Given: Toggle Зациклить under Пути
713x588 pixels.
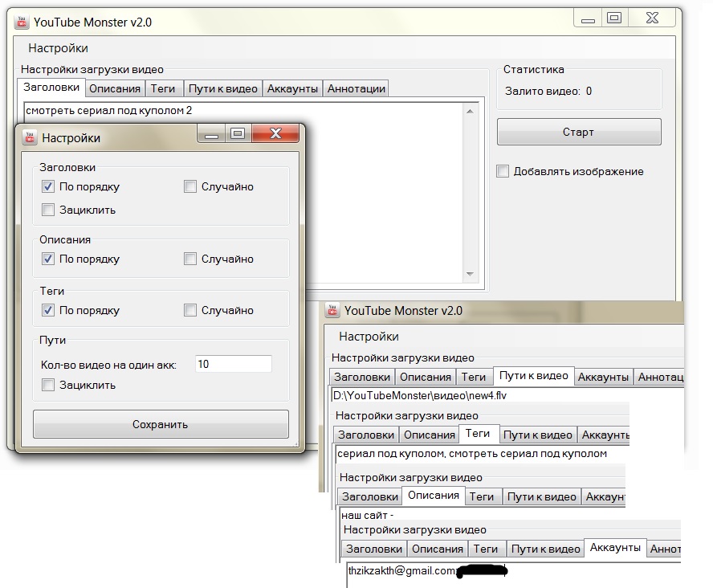Looking at the screenshot, I should (x=47, y=385).
